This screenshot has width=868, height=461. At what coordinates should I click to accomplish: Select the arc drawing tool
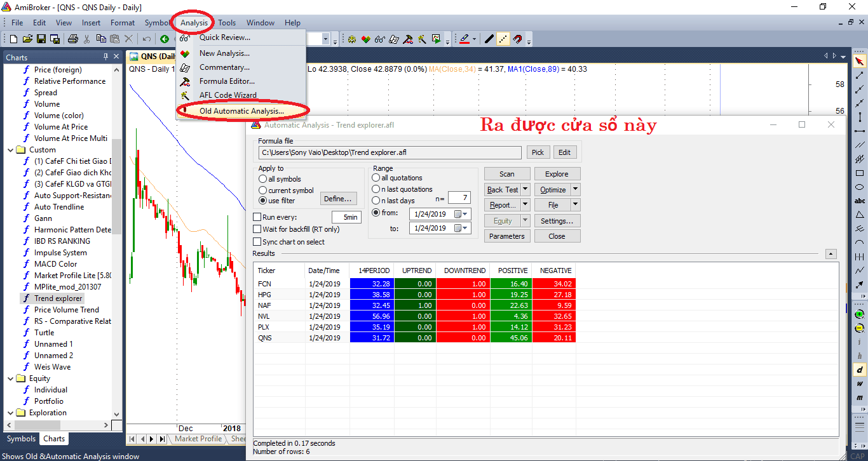[860, 243]
